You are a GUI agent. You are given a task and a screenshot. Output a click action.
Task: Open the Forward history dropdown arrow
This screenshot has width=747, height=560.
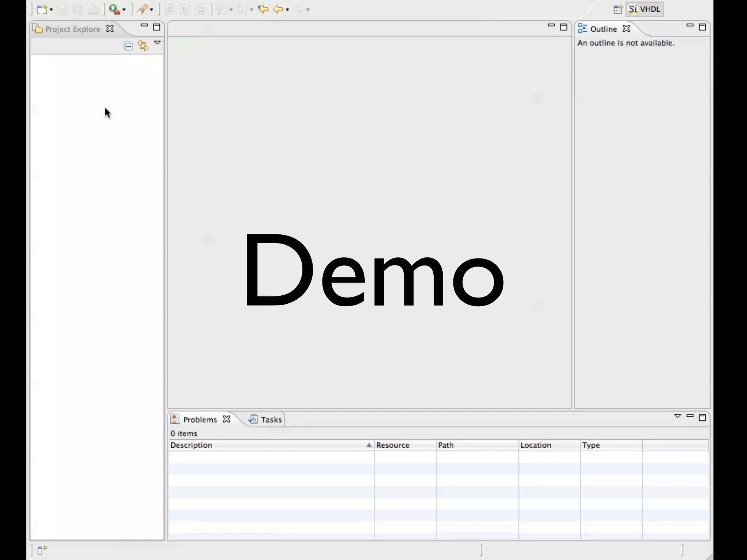point(308,10)
